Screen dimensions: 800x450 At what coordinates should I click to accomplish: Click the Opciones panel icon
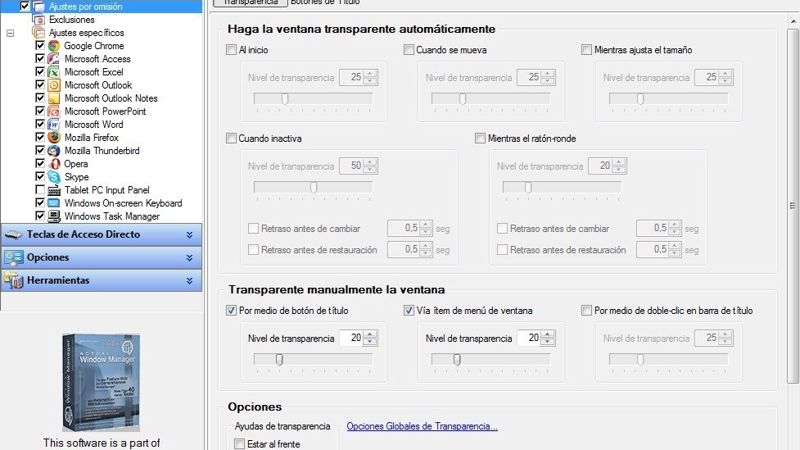(x=14, y=258)
